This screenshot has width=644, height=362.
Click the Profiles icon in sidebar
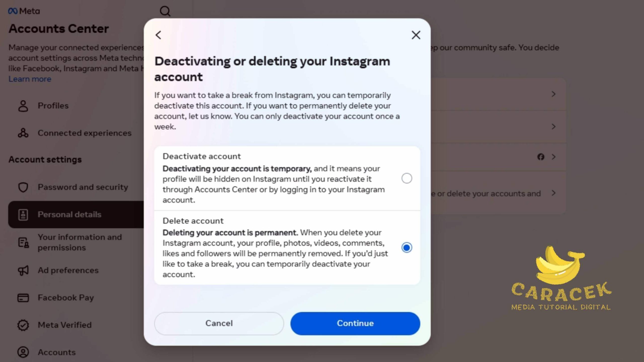(x=23, y=105)
